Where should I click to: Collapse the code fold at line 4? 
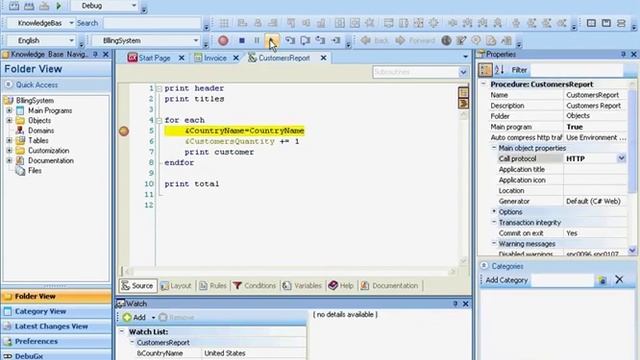point(160,120)
